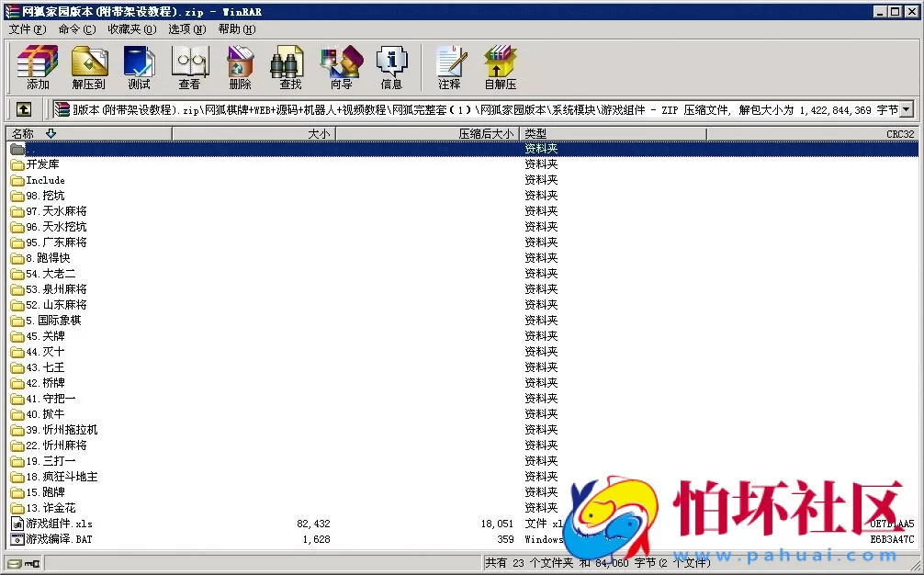
Task: Click the 压缩后大小 column header
Action: [x=484, y=133]
